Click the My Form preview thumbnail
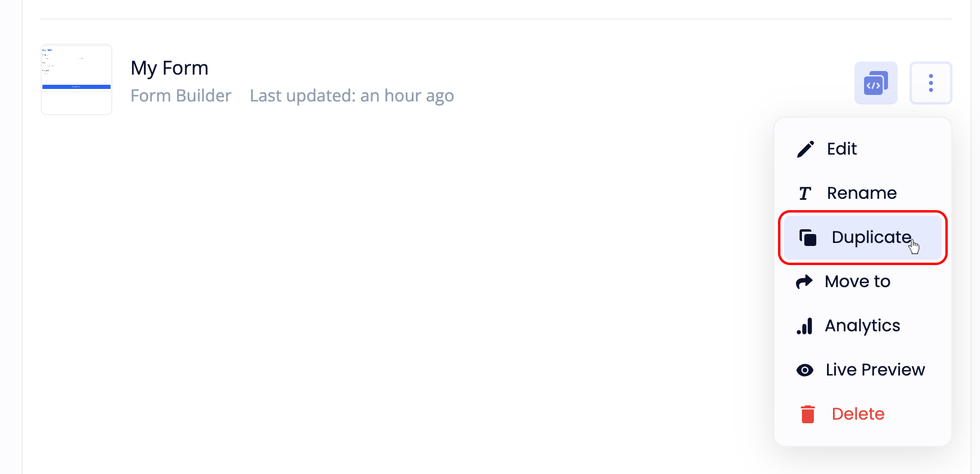This screenshot has height=474, width=980. click(76, 79)
